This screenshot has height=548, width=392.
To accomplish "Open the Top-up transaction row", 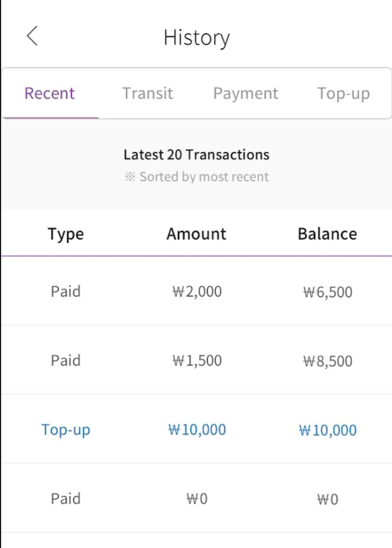I will coord(196,429).
